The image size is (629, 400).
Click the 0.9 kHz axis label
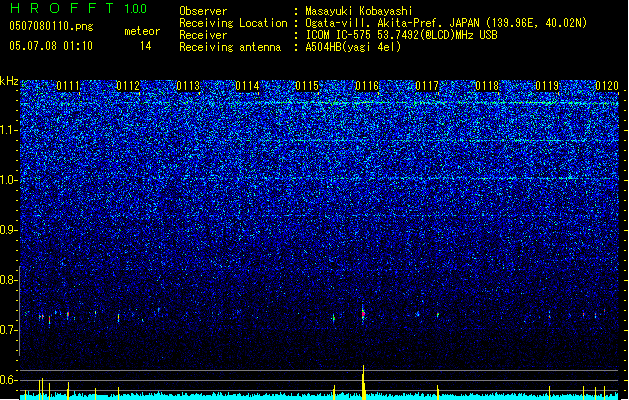point(9,230)
